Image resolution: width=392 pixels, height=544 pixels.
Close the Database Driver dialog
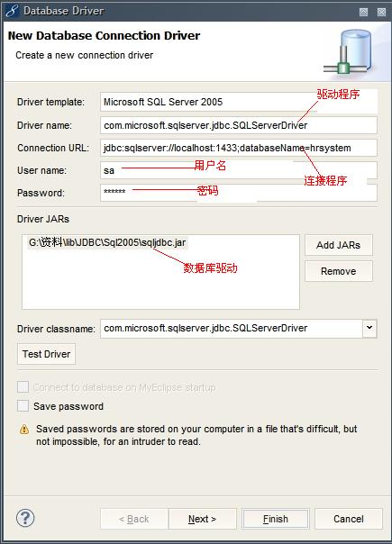point(381,12)
